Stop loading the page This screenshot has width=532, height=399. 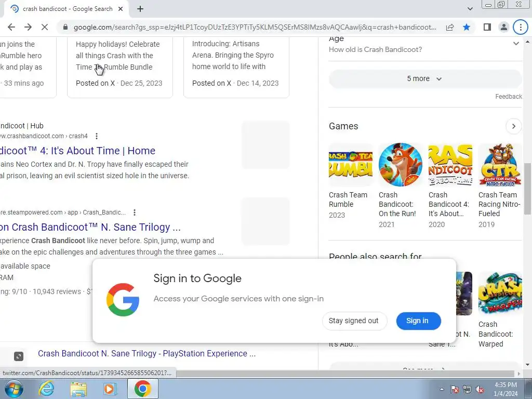coord(45,27)
